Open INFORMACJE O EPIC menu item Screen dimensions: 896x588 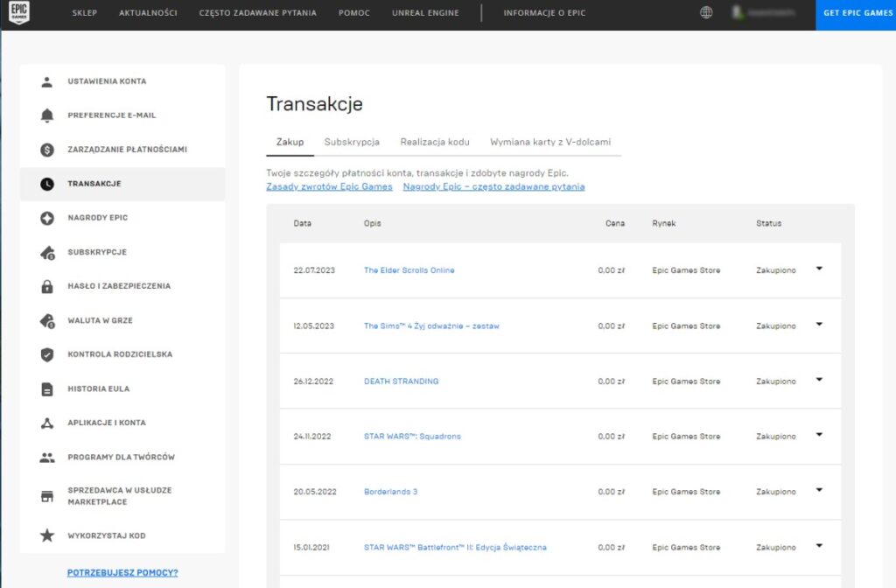pyautogui.click(x=544, y=12)
